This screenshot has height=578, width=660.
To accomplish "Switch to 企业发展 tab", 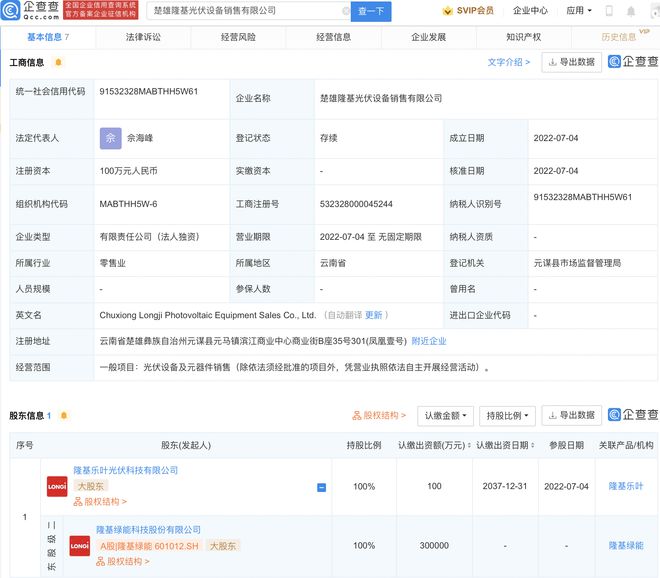I will [x=428, y=37].
